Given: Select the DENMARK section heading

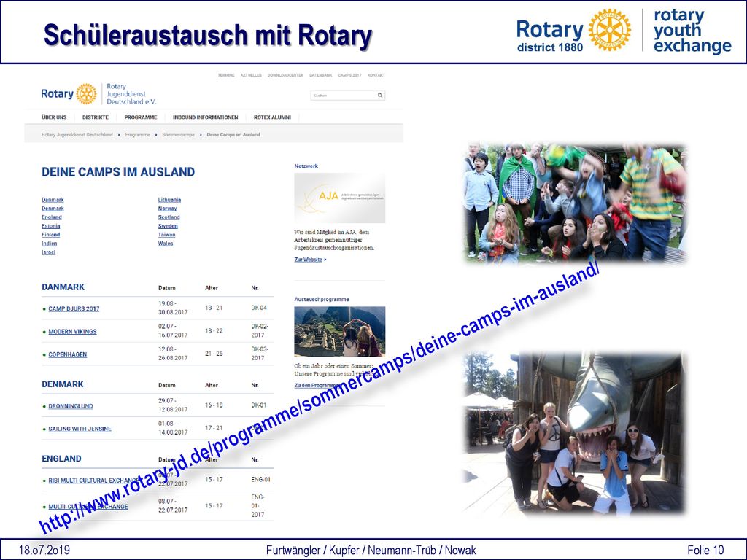Looking at the screenshot, I should [63, 384].
